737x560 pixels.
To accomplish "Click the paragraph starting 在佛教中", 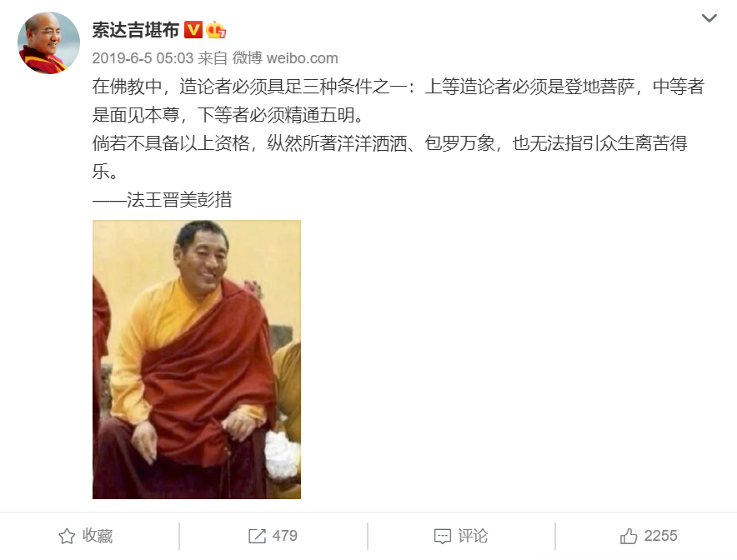I will click(x=399, y=101).
